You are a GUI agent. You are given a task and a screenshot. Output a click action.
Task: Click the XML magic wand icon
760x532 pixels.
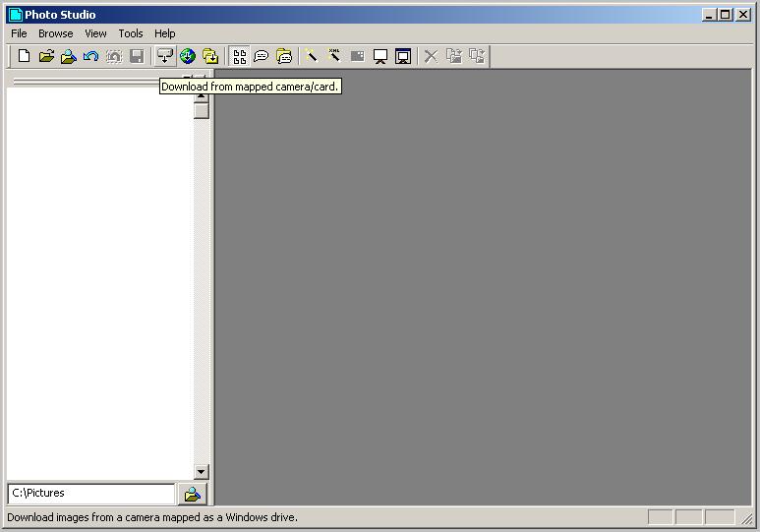(334, 56)
